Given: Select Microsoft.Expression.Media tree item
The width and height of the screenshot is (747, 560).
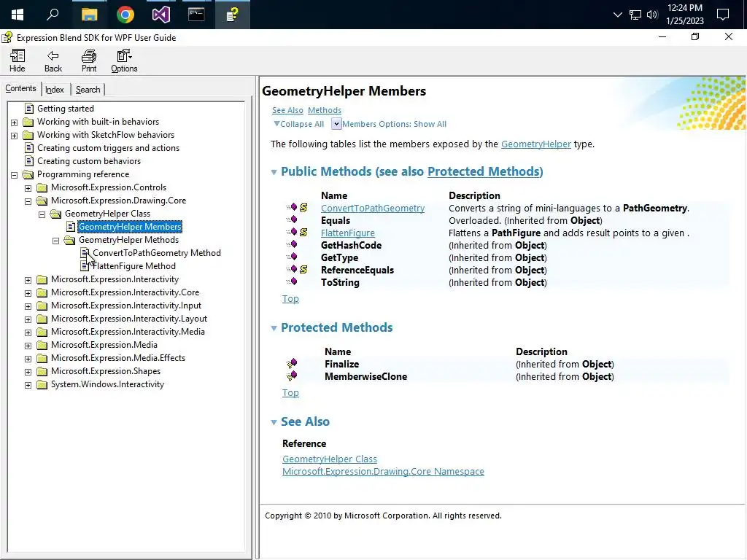Looking at the screenshot, I should [104, 345].
